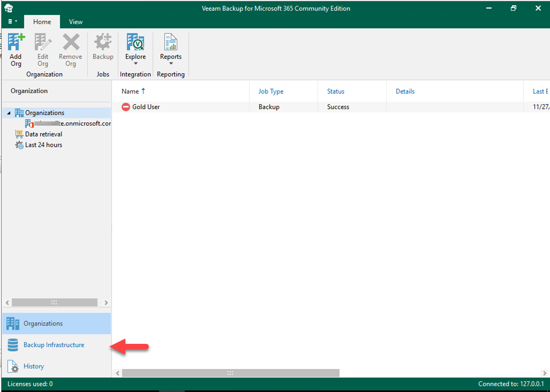The height and width of the screenshot is (392, 550).
Task: Click the tree pane horizontal scrollbar thumb
Action: (x=55, y=303)
